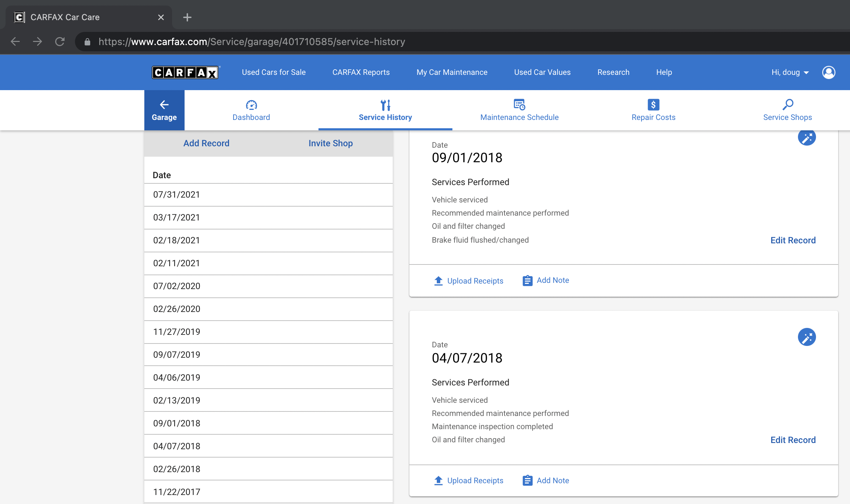Select the 07/02/2020 date row

269,286
